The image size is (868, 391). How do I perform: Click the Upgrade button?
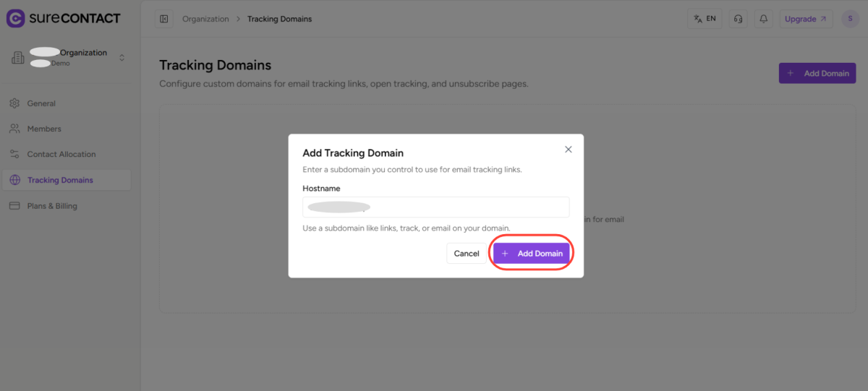point(805,19)
